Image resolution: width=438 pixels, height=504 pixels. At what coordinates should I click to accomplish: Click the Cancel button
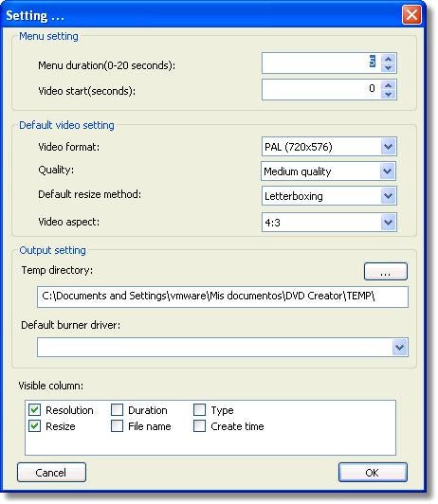51,472
